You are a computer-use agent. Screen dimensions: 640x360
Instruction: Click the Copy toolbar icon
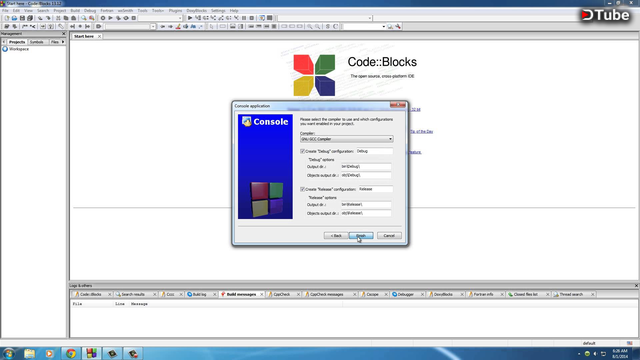tap(66, 18)
